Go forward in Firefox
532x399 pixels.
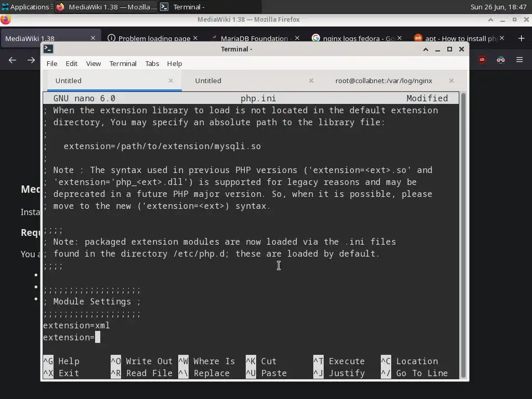point(31,60)
